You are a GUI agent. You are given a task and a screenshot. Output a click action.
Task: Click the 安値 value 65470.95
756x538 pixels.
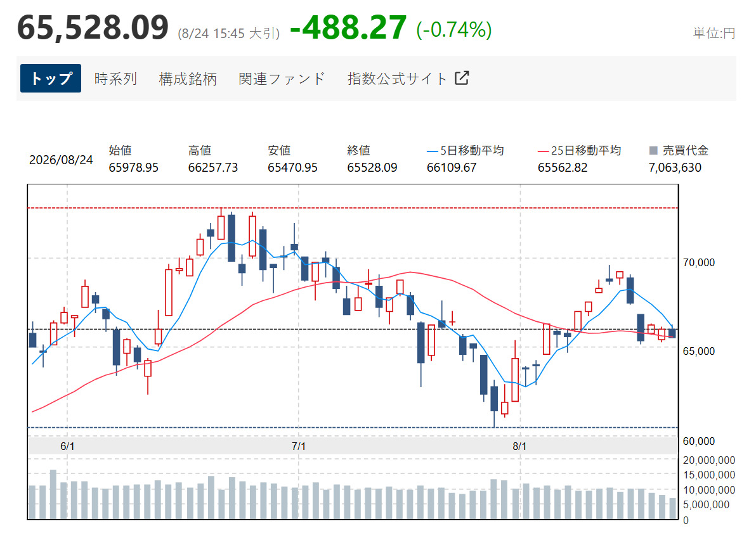292,168
